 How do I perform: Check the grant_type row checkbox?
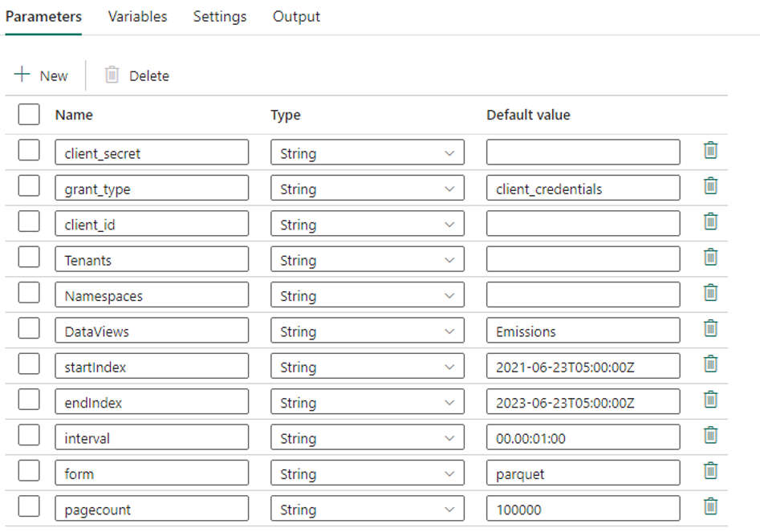[29, 185]
